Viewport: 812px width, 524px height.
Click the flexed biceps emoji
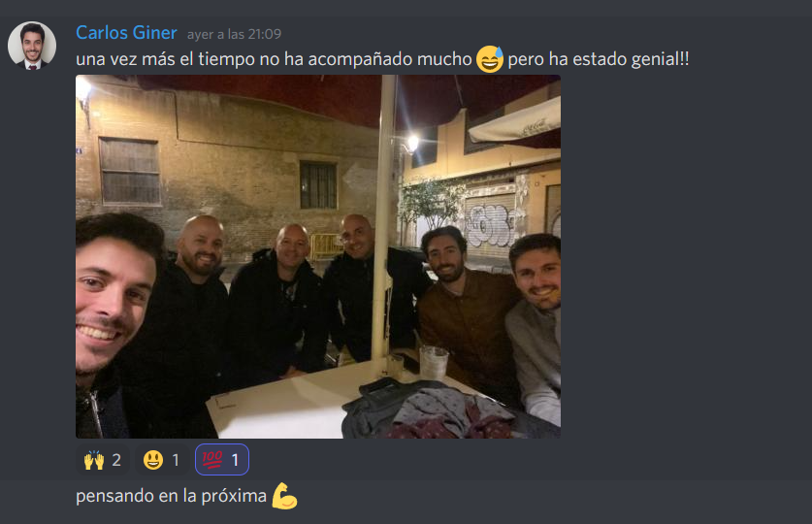pyautogui.click(x=285, y=496)
